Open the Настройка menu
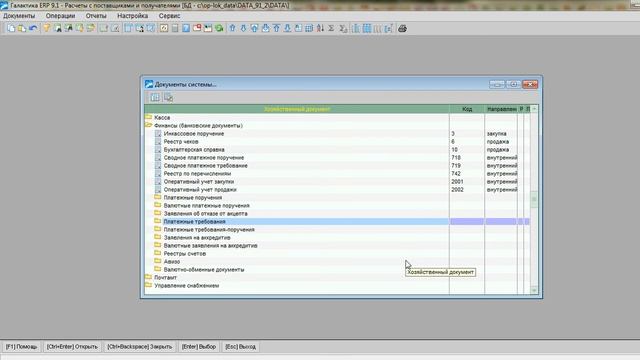Viewport: 640px width, 360px height. (133, 16)
